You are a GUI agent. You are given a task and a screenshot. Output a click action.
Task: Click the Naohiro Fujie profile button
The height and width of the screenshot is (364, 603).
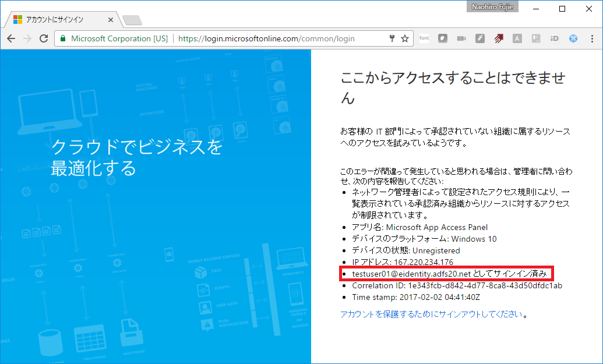[x=492, y=6]
